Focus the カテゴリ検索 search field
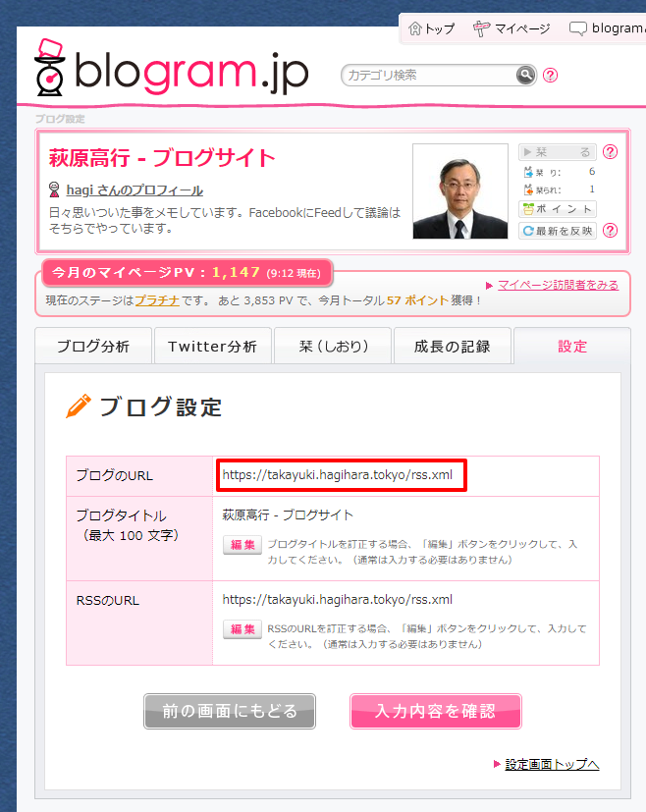The height and width of the screenshot is (812, 646). (430, 75)
